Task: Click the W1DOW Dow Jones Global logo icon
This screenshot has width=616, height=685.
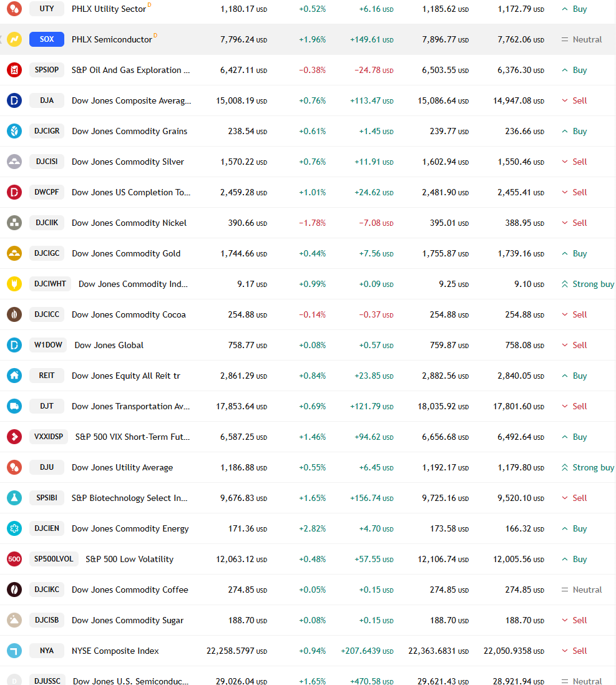Action: pyautogui.click(x=14, y=345)
